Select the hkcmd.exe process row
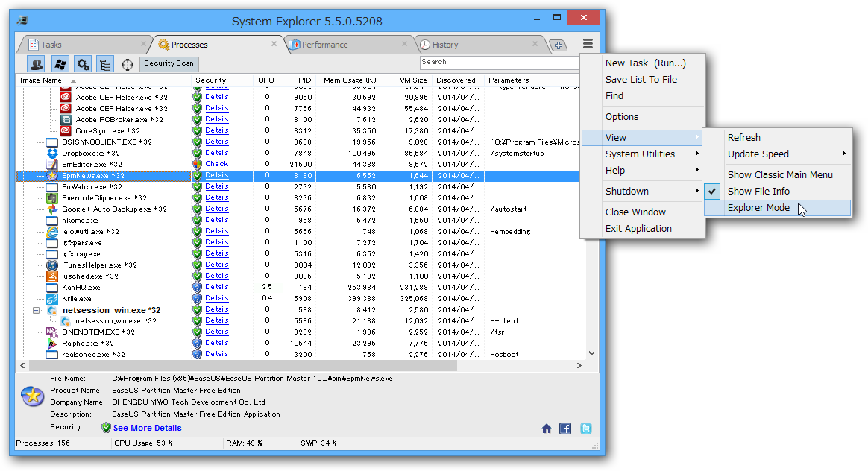Image resolution: width=868 pixels, height=471 pixels. [298, 221]
